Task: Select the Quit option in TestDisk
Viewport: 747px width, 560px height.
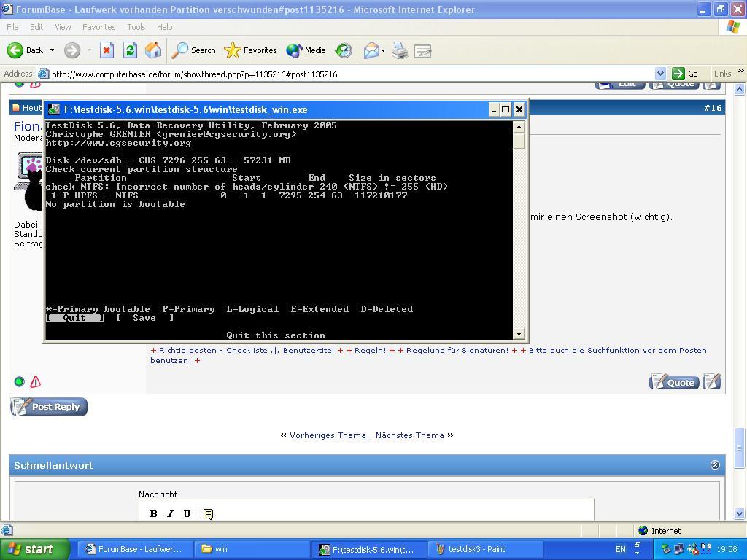Action: point(75,318)
